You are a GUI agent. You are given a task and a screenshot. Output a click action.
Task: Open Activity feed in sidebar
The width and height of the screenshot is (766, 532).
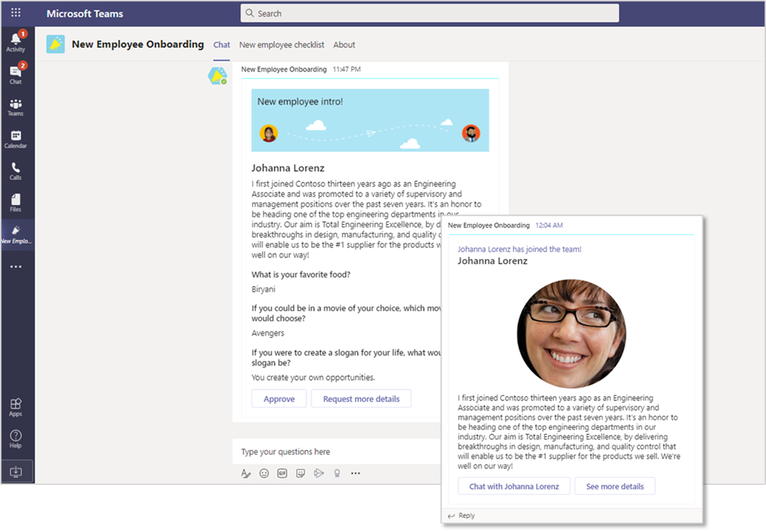tap(16, 42)
